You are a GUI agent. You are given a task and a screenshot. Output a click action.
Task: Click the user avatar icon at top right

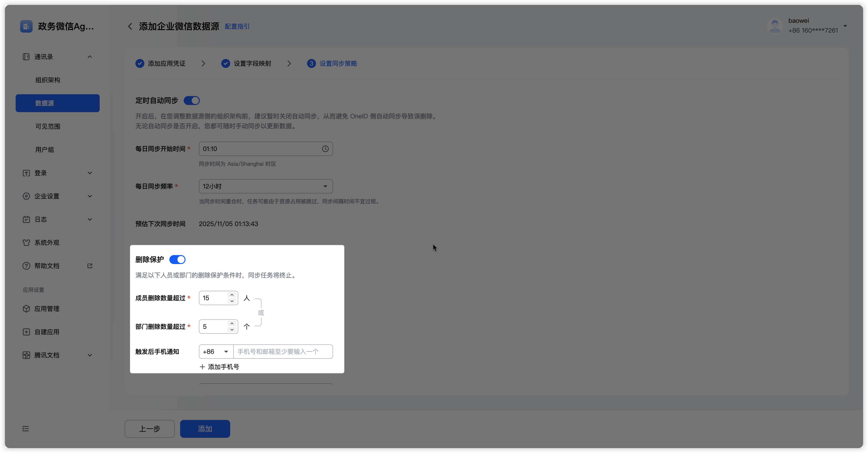coord(775,26)
